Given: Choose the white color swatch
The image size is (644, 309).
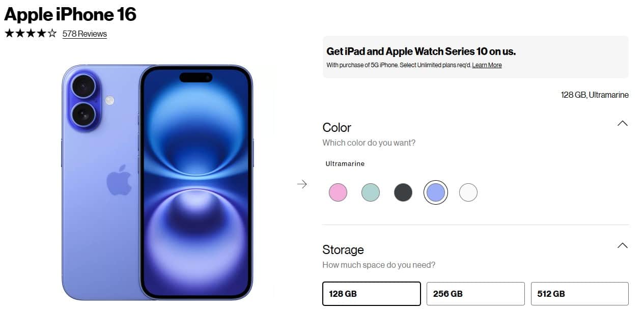Looking at the screenshot, I should 468,192.
